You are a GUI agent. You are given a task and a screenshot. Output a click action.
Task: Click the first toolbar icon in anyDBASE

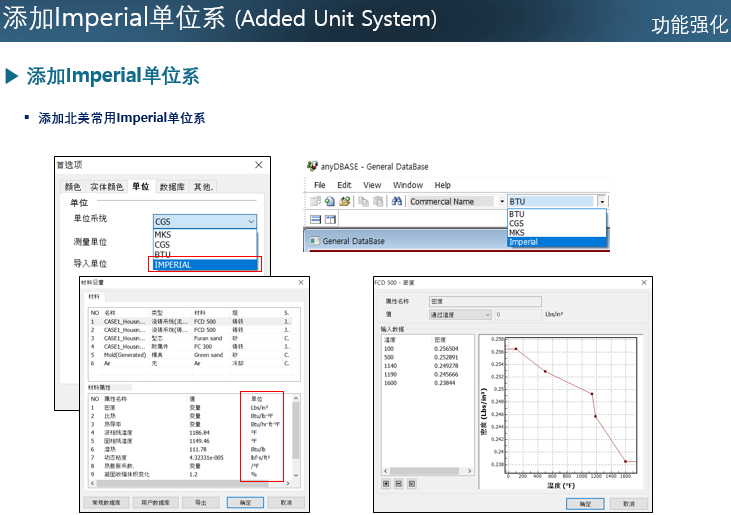(x=315, y=201)
